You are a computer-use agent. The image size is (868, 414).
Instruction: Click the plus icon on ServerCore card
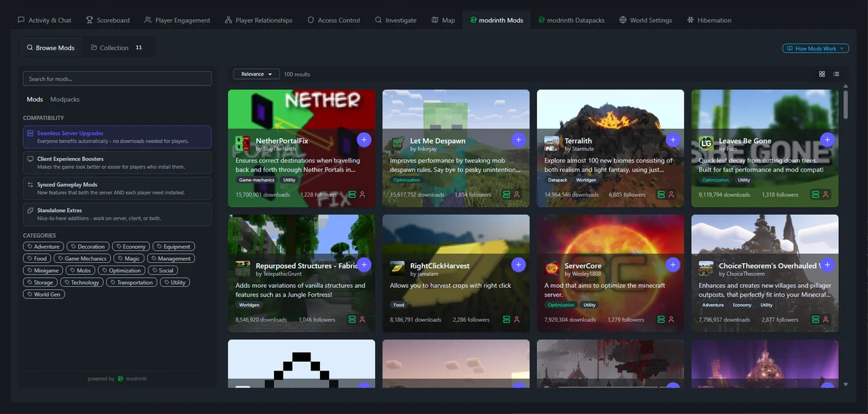673,264
